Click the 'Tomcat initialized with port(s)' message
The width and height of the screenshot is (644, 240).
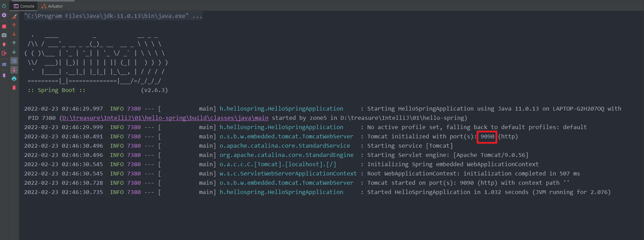[x=443, y=136]
